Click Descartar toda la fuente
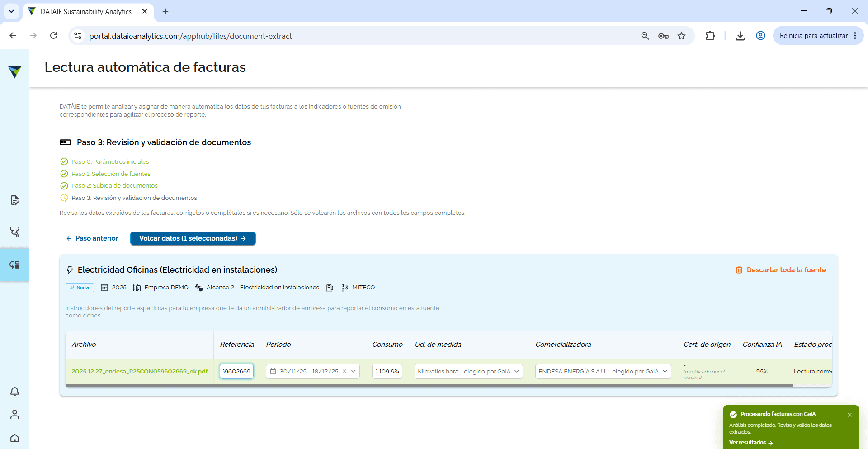Viewport: 868px width, 449px height. coord(781,270)
